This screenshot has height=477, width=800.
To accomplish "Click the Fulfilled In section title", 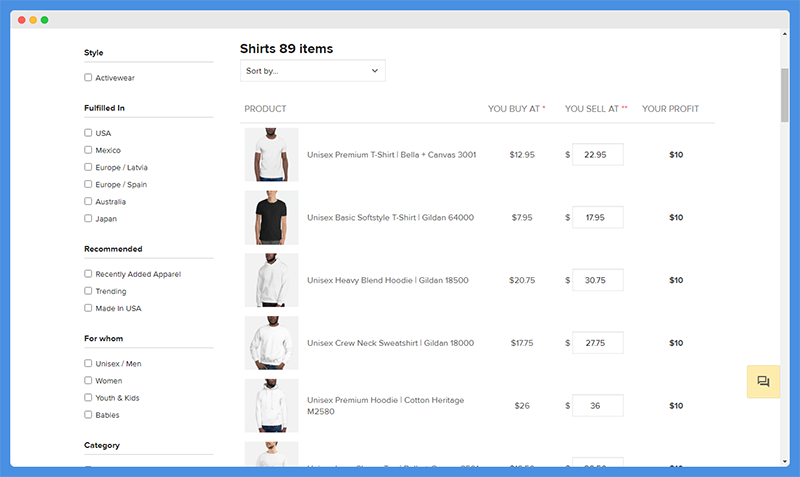I will (x=104, y=108).
